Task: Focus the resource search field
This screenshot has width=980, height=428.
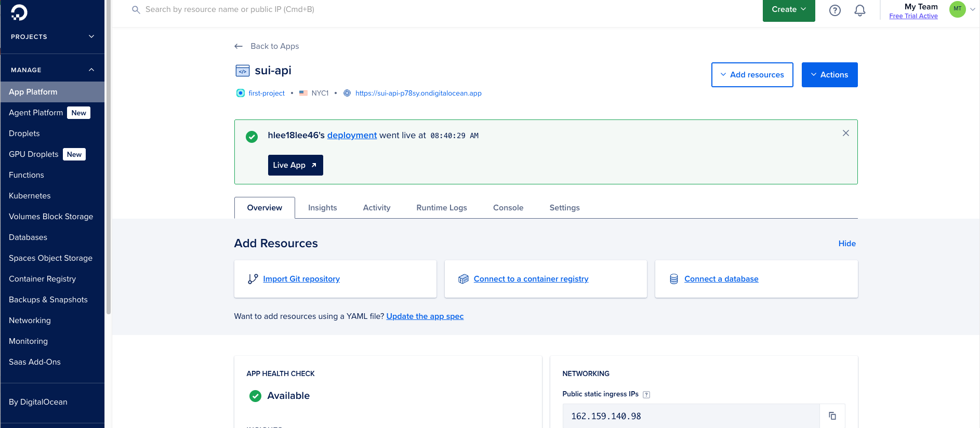Action: [x=230, y=9]
